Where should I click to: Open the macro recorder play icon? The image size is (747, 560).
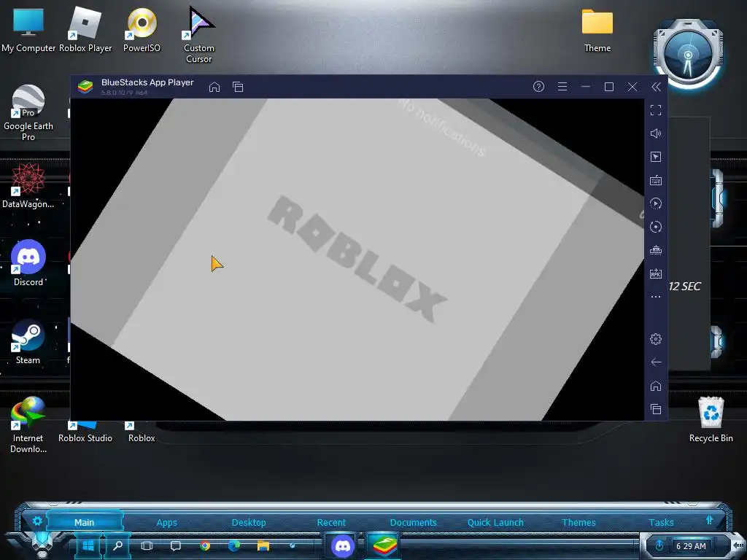[656, 203]
